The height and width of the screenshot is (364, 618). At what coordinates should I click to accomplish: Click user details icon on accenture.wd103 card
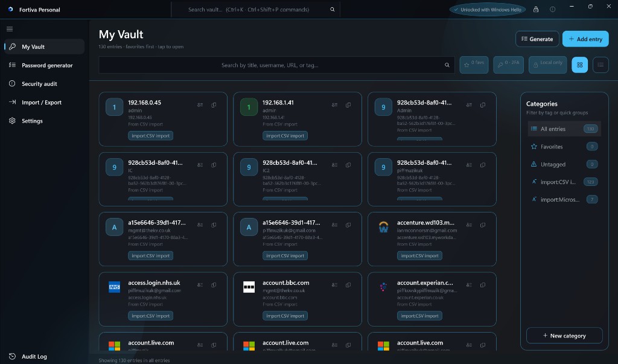pyautogui.click(x=469, y=225)
